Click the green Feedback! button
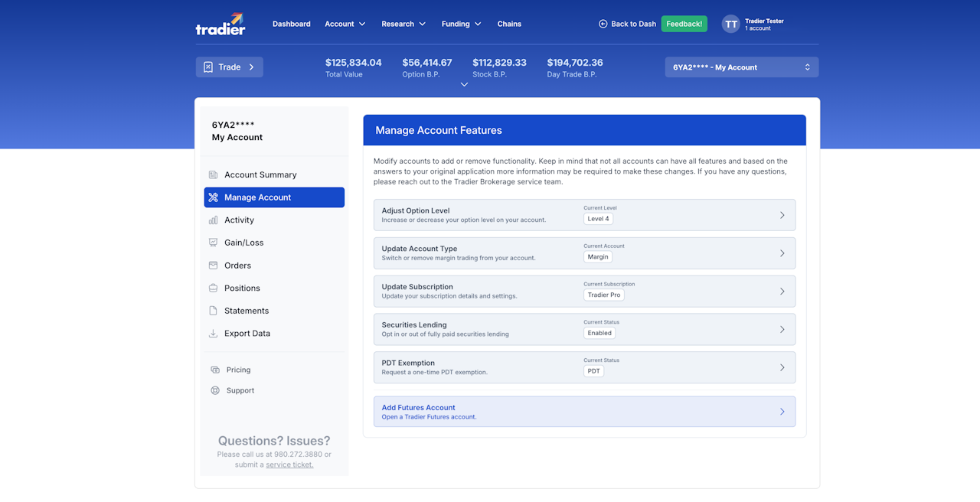This screenshot has width=980, height=502. click(x=684, y=24)
